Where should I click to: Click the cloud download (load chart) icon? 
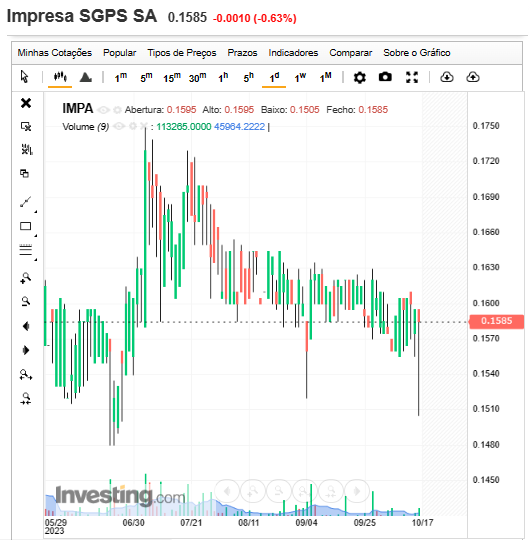coord(447,77)
